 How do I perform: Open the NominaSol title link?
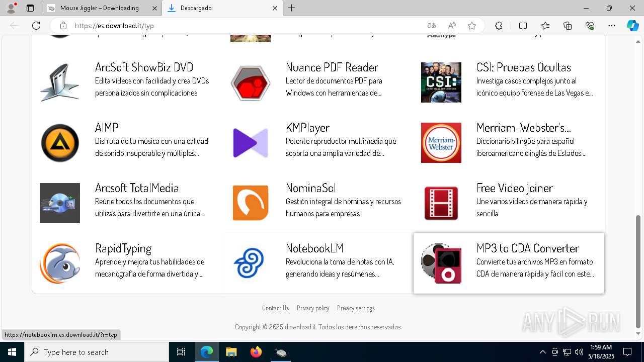310,188
